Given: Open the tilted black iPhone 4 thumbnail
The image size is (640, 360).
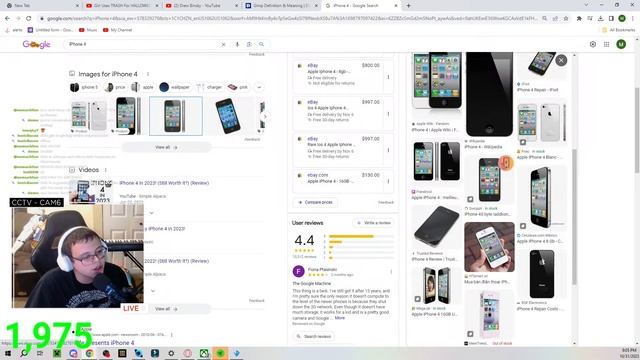Looking at the screenshot, I should pos(229,116).
